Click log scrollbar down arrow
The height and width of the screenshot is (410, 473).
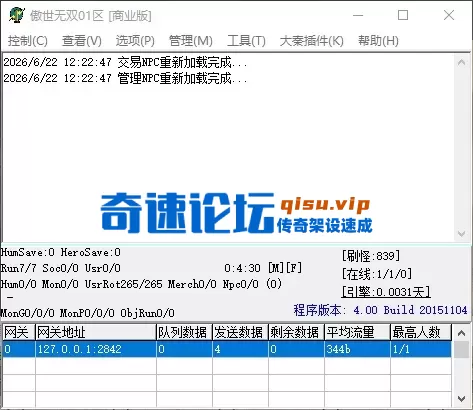(x=462, y=234)
